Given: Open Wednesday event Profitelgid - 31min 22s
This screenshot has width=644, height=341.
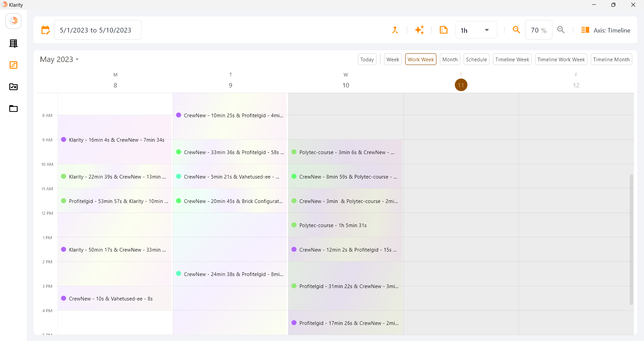Looking at the screenshot, I should click(345, 286).
